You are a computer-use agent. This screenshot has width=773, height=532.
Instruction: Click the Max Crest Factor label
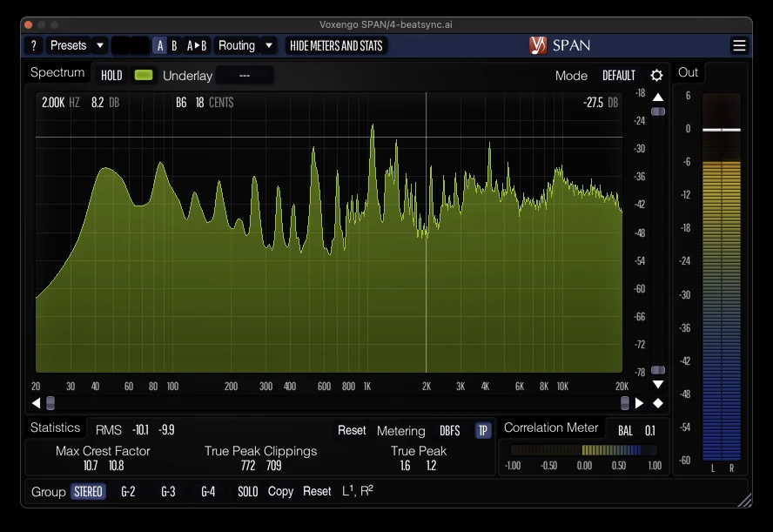tap(103, 451)
